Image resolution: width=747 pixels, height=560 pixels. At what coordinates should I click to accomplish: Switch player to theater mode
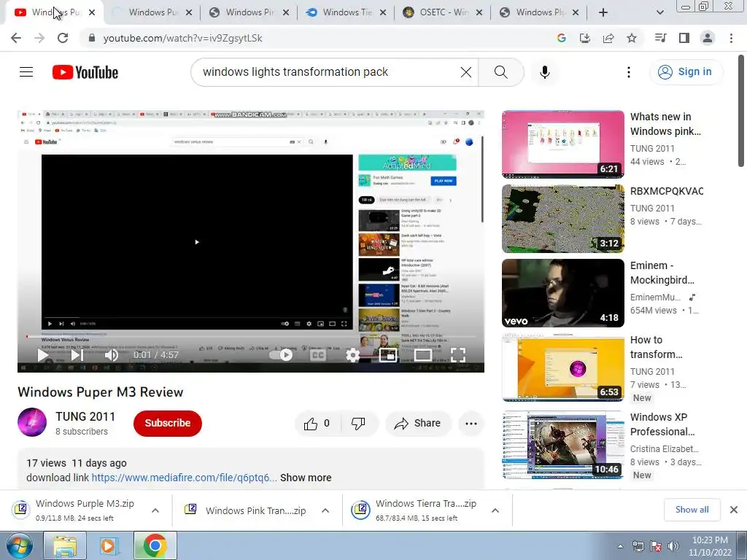coord(422,355)
